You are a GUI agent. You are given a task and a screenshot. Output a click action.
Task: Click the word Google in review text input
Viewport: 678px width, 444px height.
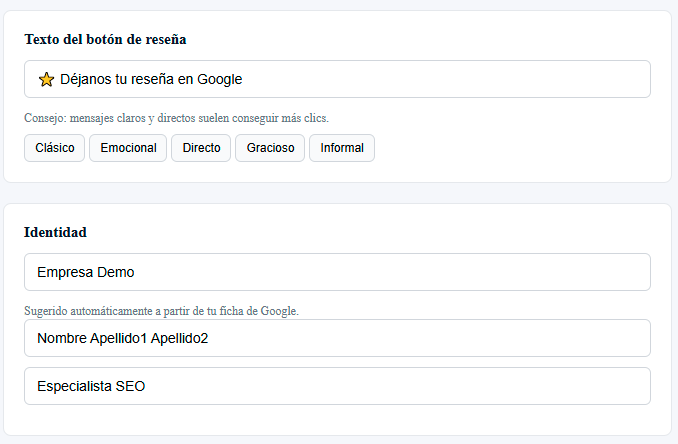pyautogui.click(x=219, y=79)
